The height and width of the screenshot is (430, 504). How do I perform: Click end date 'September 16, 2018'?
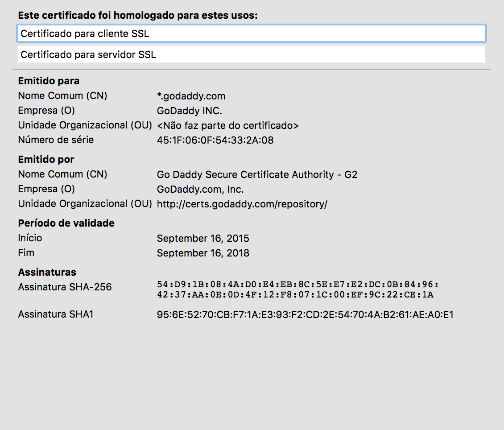(203, 253)
